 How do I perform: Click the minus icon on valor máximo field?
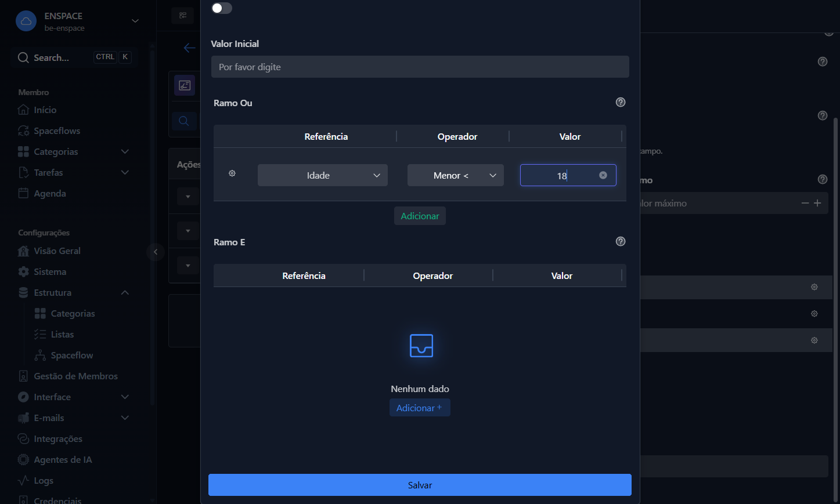(x=805, y=203)
